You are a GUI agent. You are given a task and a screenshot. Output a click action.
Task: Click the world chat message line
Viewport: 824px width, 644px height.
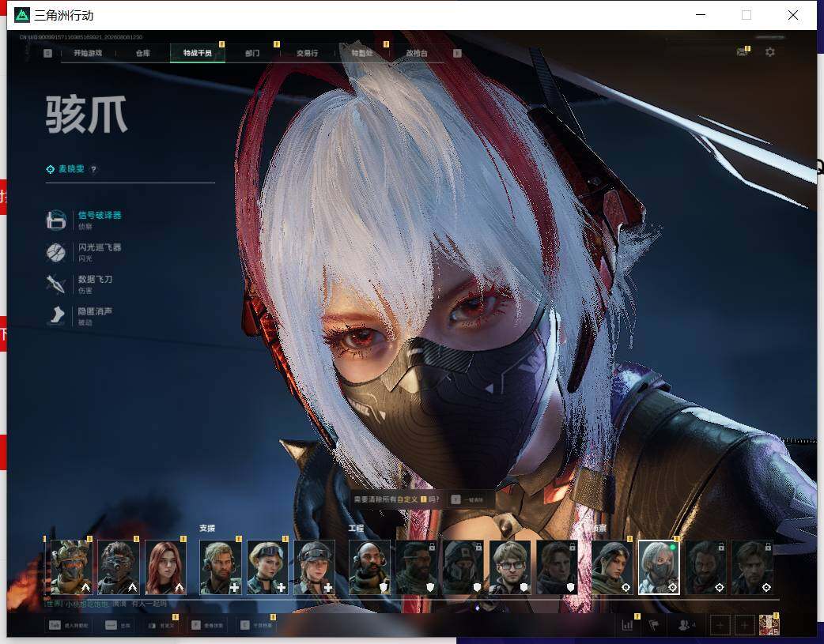(106, 604)
